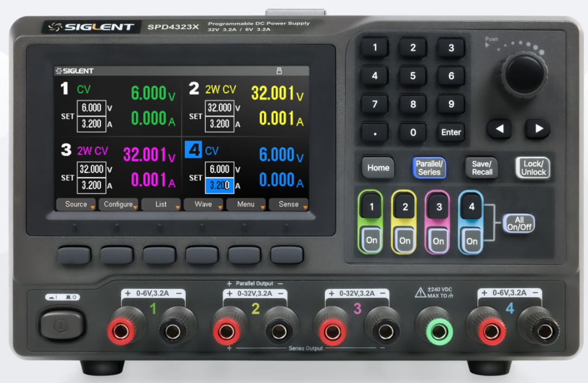Image resolution: width=588 pixels, height=383 pixels.
Task: Select channel 4 with the blue-ringed key
Action: 472,206
